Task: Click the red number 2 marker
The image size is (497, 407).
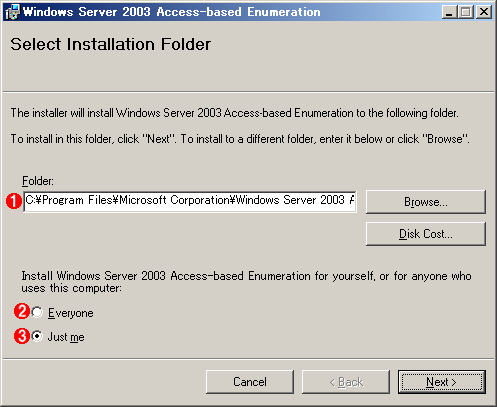Action: click(22, 312)
